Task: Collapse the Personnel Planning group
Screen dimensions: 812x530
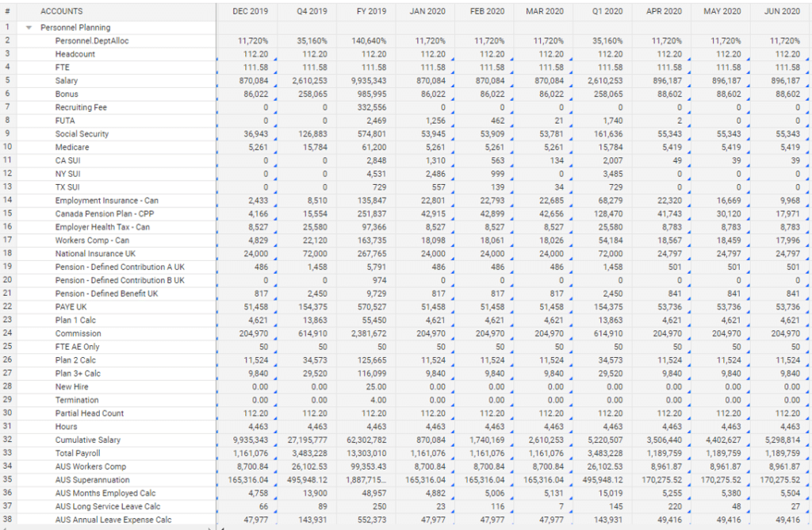Action: click(29, 27)
